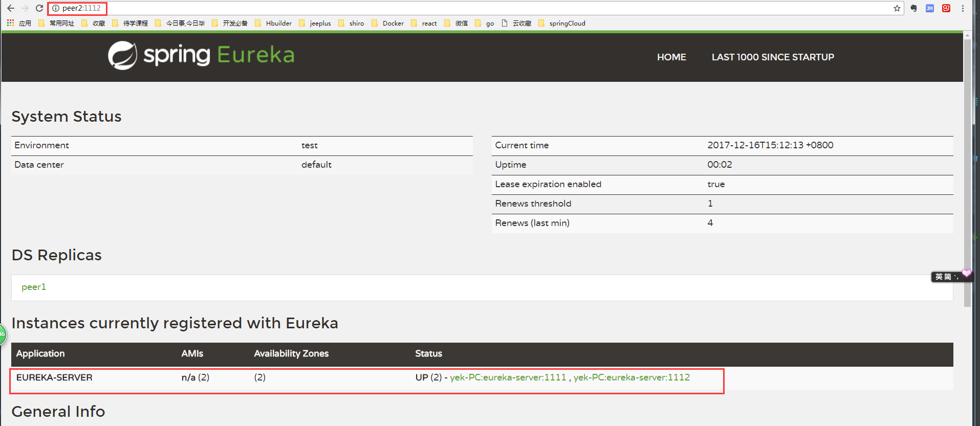This screenshot has width=980, height=426.
Task: Open the 开发必备 bookmark folder
Action: click(230, 23)
